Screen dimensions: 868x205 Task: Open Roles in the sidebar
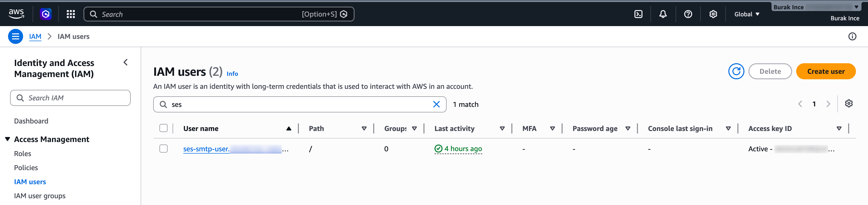click(x=23, y=154)
